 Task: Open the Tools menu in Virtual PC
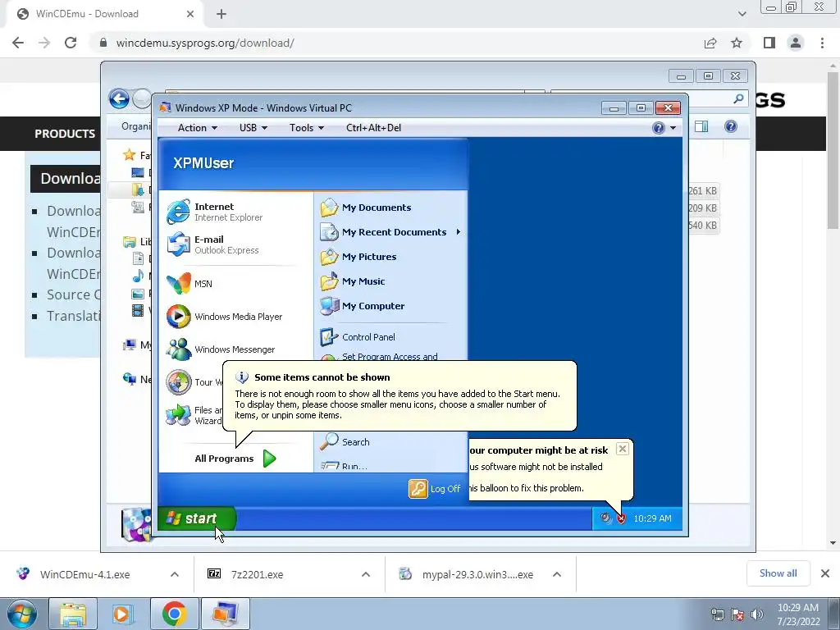tap(307, 128)
